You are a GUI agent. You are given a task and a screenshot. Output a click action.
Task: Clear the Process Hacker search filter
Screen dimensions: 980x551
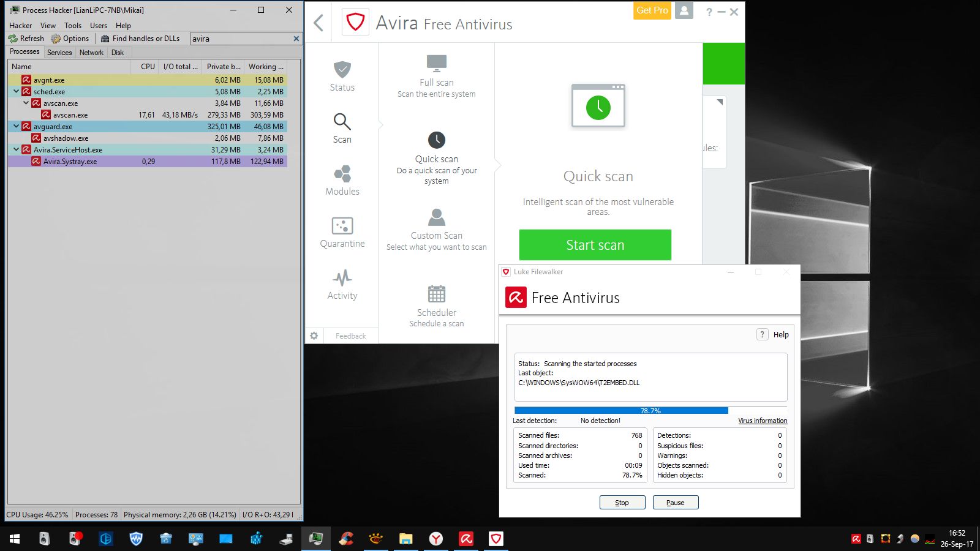[x=296, y=39]
